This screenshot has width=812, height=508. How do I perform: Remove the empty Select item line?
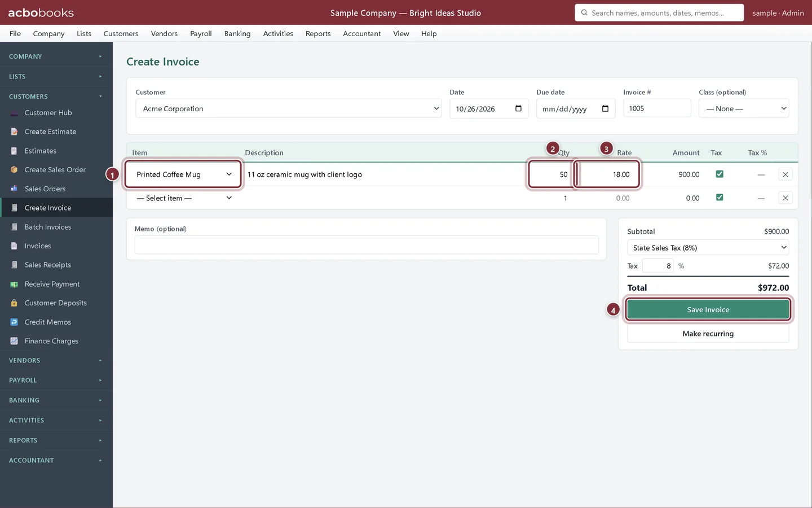[785, 198]
